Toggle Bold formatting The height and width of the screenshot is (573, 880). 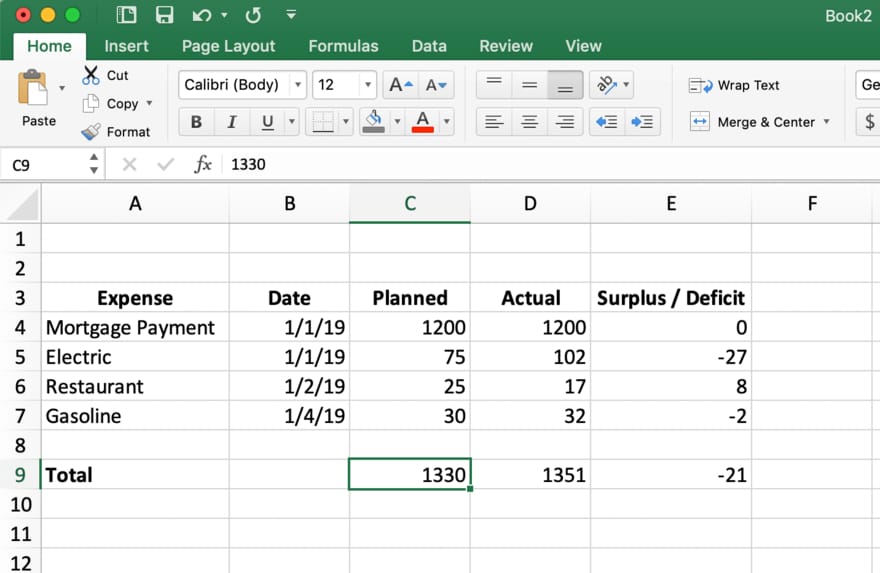(x=196, y=122)
